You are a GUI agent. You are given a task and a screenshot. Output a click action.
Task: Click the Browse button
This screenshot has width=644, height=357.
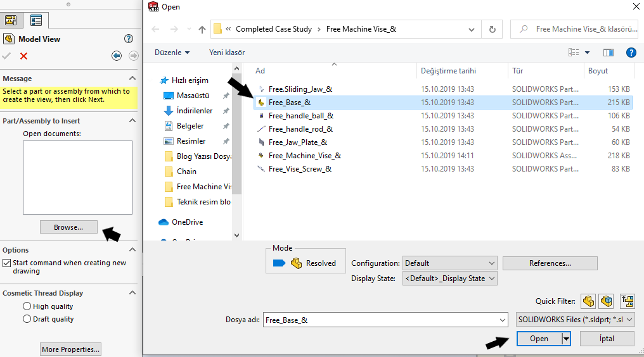tap(68, 227)
